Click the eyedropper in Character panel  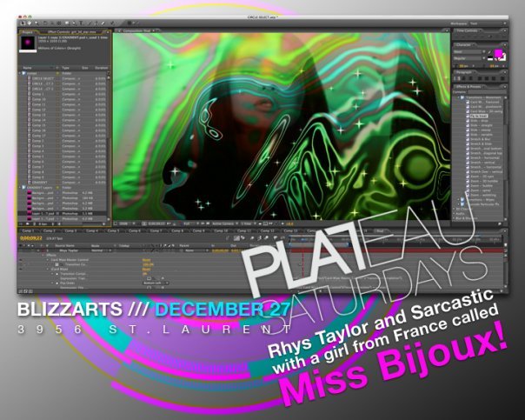coord(489,52)
